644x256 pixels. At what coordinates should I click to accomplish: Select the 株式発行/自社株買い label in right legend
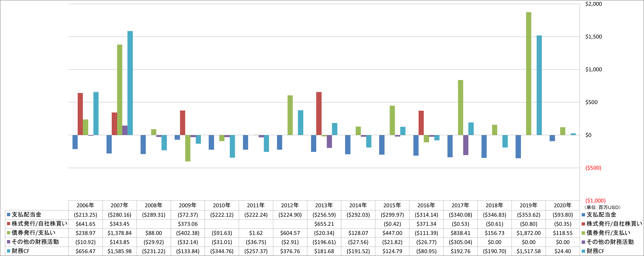click(614, 224)
